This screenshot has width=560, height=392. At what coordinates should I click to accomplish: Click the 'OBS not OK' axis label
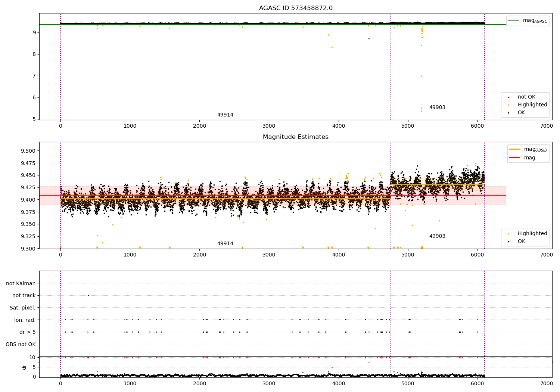pyautogui.click(x=21, y=344)
